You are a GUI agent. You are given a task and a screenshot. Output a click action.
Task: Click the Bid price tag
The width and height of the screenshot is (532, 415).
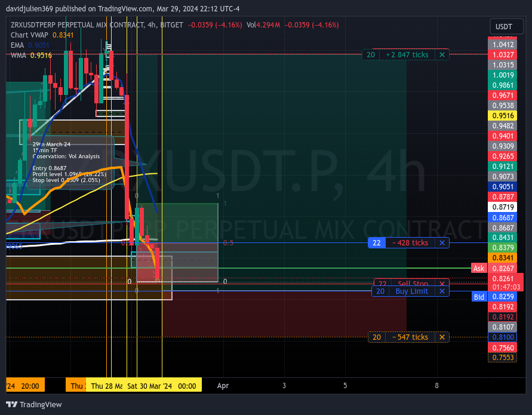pyautogui.click(x=479, y=297)
